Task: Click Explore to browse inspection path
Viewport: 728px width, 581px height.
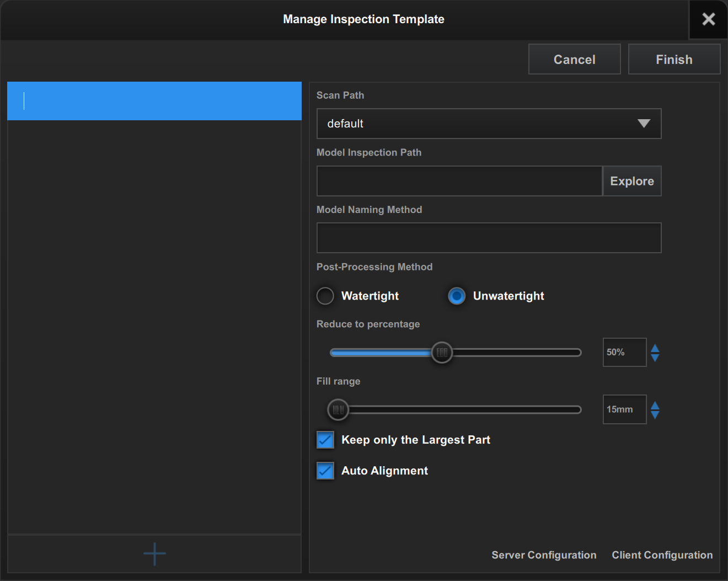Action: [631, 181]
